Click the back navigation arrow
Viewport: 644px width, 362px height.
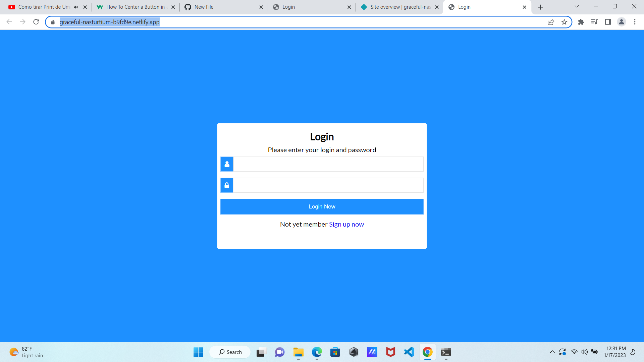(x=9, y=22)
